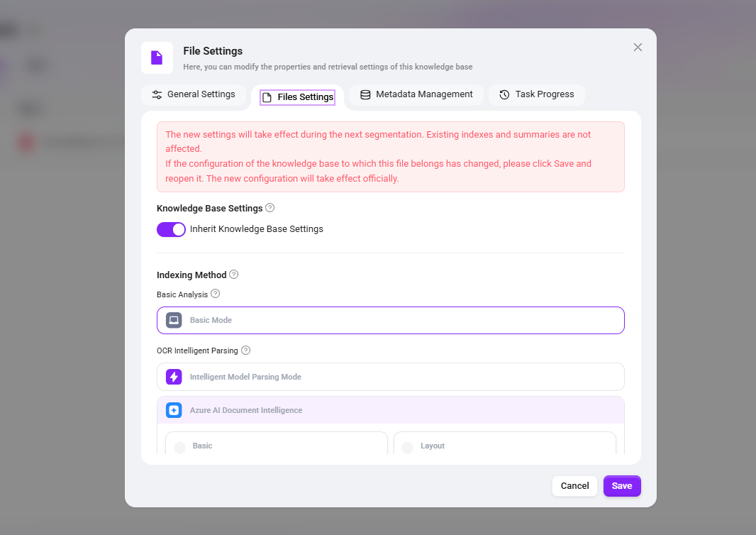This screenshot has width=756, height=535.
Task: Click the Knowledge Base Settings help icon
Action: (270, 208)
